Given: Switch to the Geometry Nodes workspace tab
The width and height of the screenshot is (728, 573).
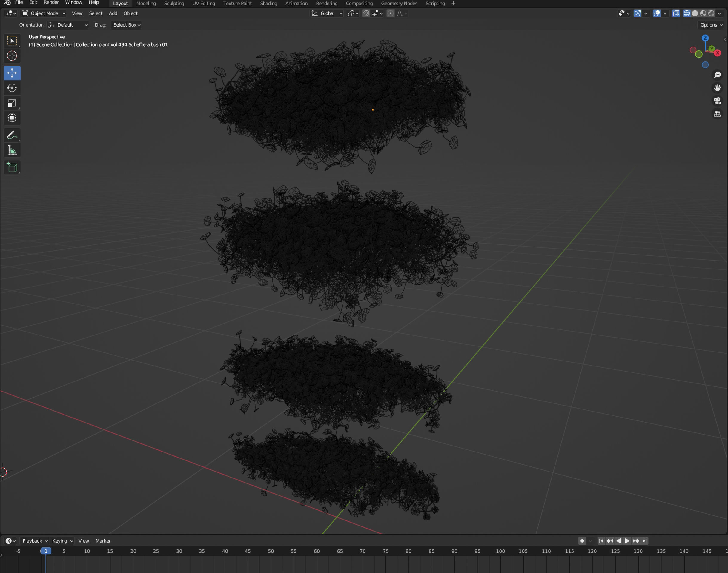Looking at the screenshot, I should point(399,3).
